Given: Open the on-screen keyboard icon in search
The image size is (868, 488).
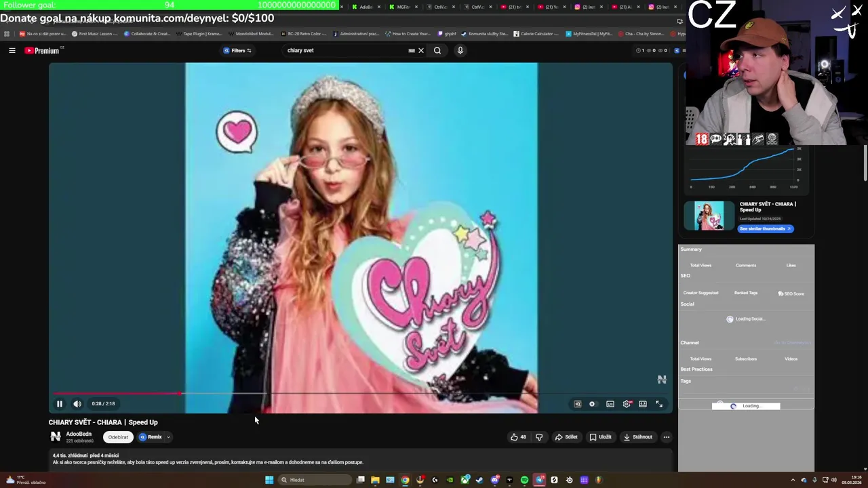Looking at the screenshot, I should [x=412, y=50].
